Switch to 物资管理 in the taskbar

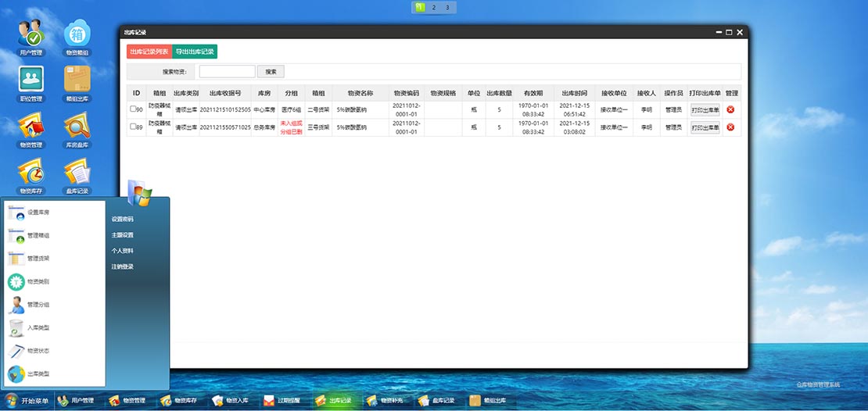tap(128, 401)
